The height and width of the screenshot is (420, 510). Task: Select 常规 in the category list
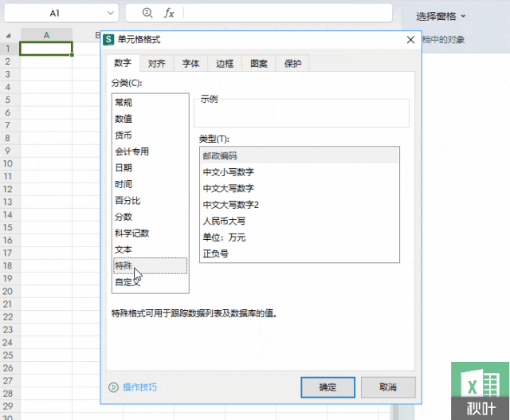click(x=150, y=103)
